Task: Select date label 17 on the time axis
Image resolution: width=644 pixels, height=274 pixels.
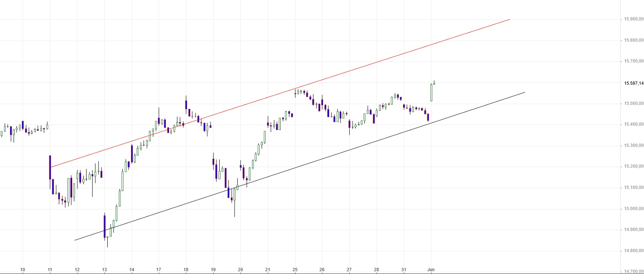Action: [159, 270]
